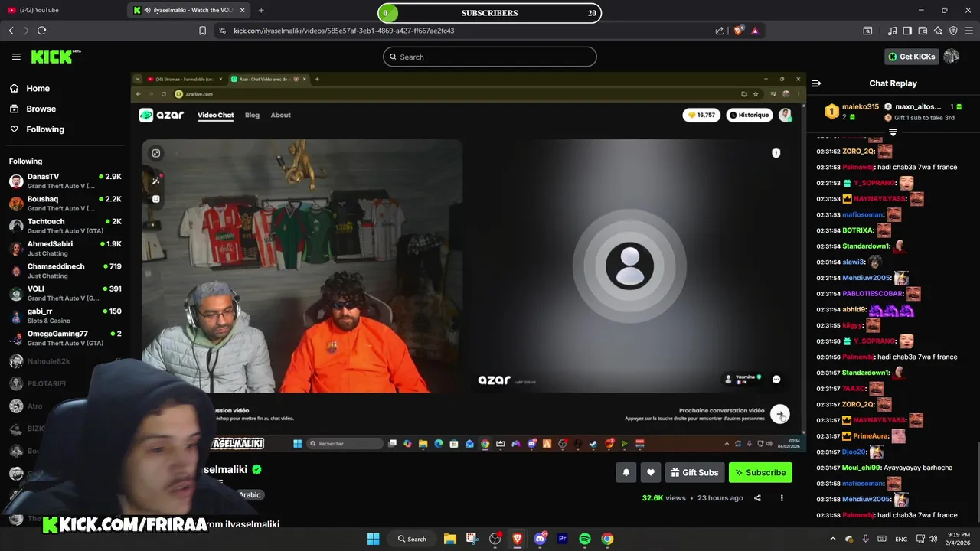The height and width of the screenshot is (551, 980).
Task: Open VOLI followed channel
Action: click(x=65, y=293)
